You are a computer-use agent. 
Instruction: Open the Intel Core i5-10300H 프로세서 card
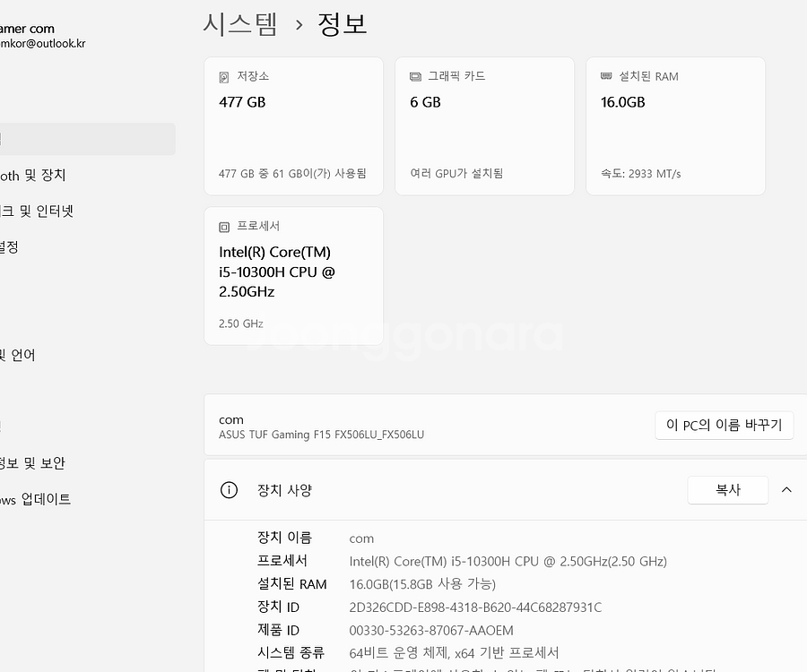(294, 275)
